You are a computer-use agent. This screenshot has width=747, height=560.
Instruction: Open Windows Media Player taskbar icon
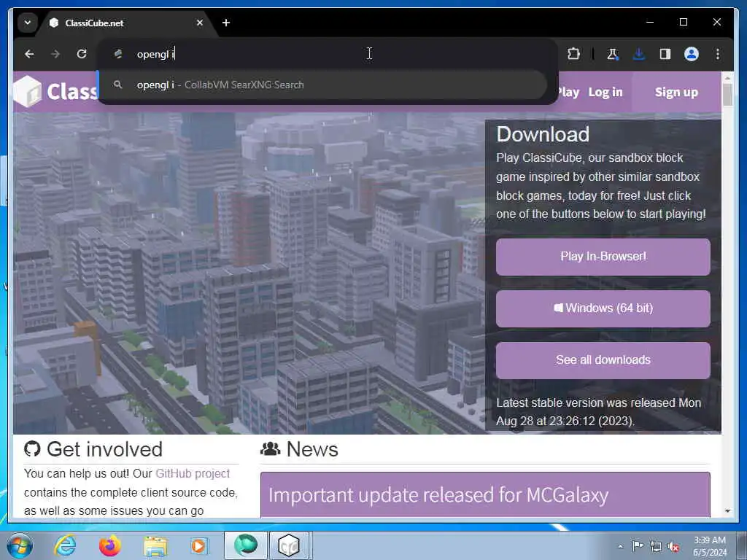point(198,545)
